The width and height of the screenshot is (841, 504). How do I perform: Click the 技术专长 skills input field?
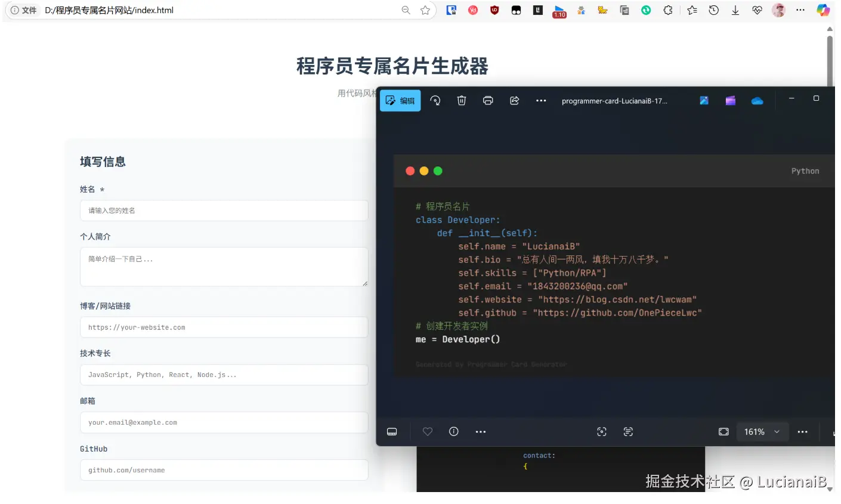[x=224, y=375]
